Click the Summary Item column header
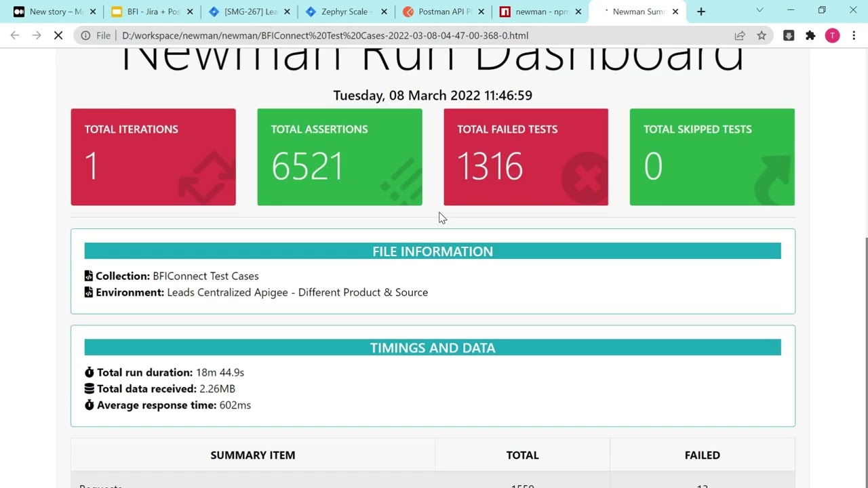The height and width of the screenshot is (488, 868). (x=253, y=455)
